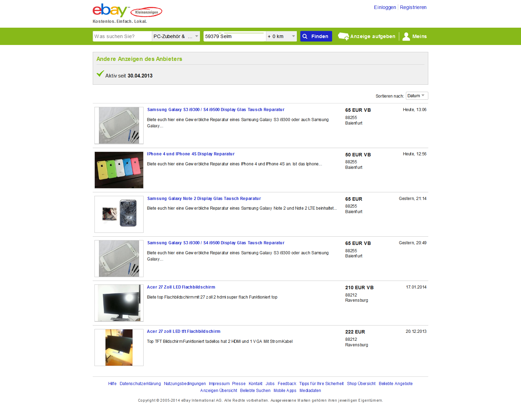521x420 pixels.
Task: Click the Finden search button
Action: point(316,36)
